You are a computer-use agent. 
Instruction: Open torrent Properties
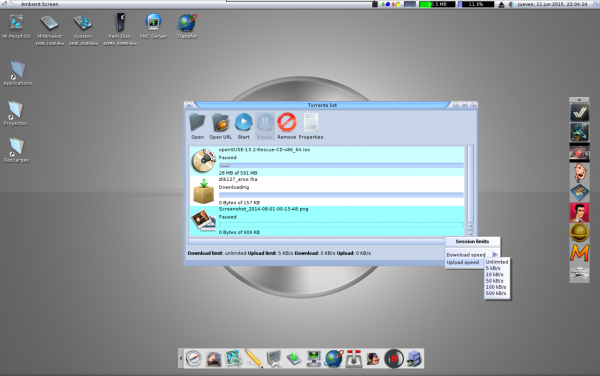coord(311,126)
